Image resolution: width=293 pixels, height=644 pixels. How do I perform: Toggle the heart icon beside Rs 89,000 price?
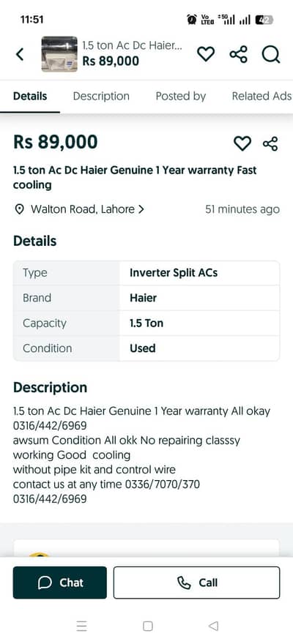[x=242, y=143]
